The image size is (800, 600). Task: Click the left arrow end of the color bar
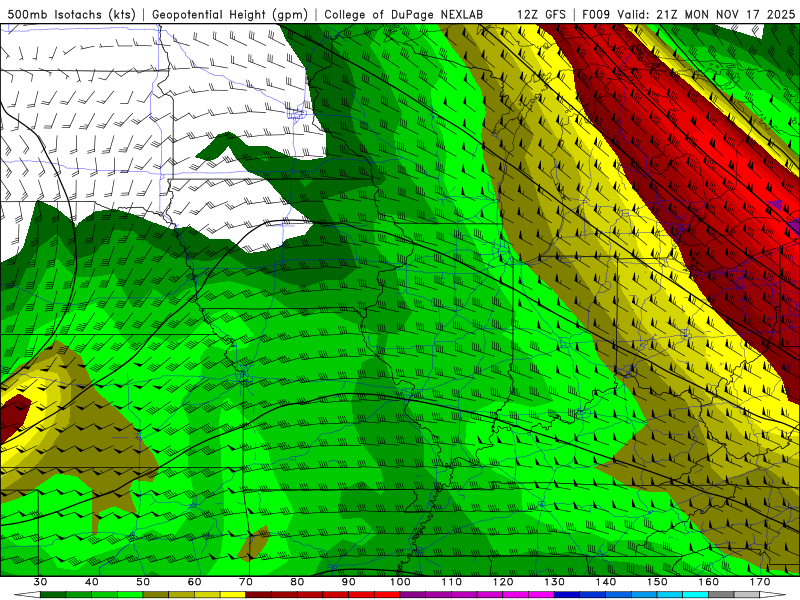(27, 594)
